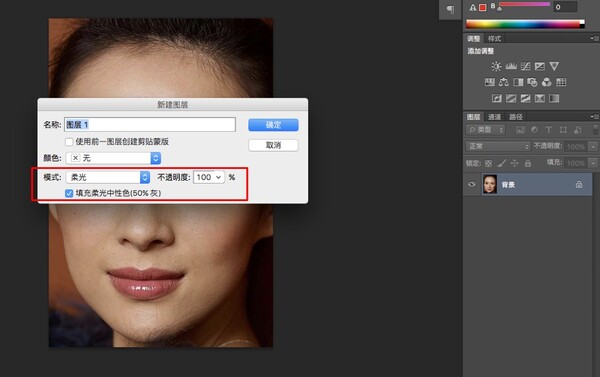Click the B value field showing 0

coord(565,7)
